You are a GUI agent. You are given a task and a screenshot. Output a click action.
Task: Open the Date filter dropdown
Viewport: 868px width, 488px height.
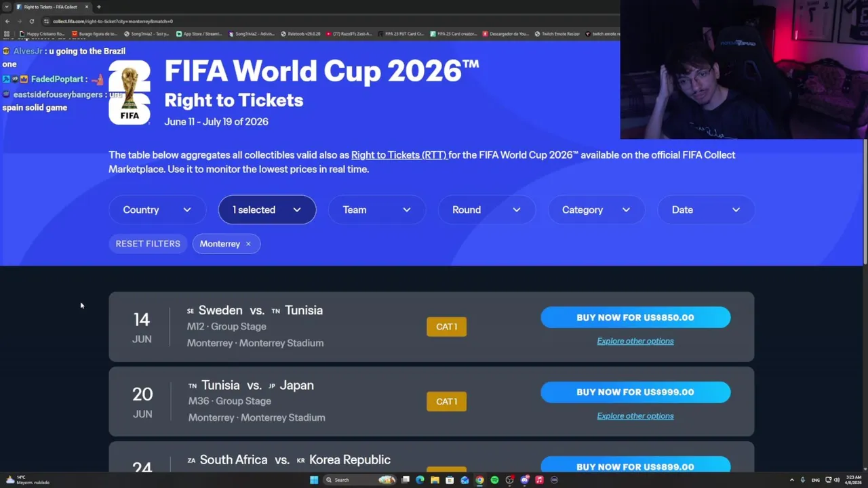click(x=706, y=210)
